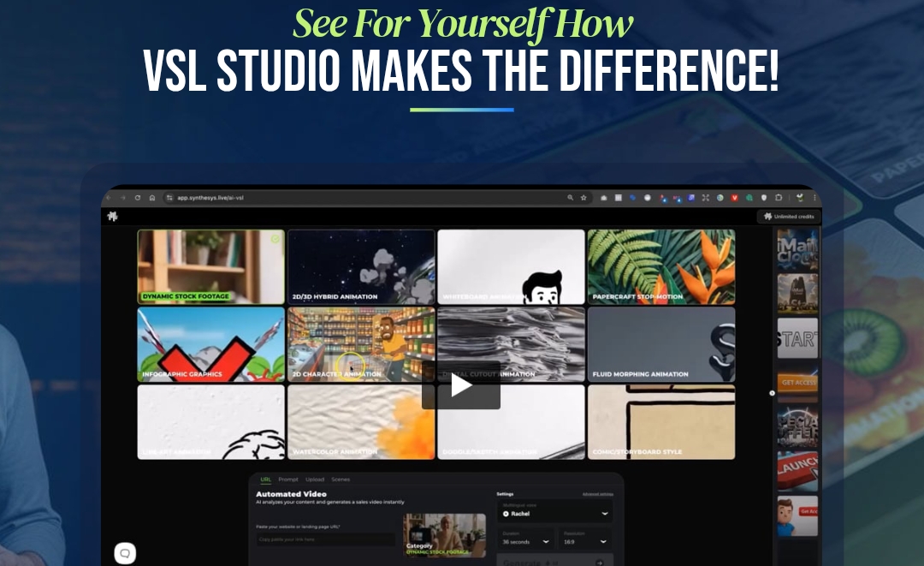Open the Scenes tab
The width and height of the screenshot is (924, 566).
(341, 480)
